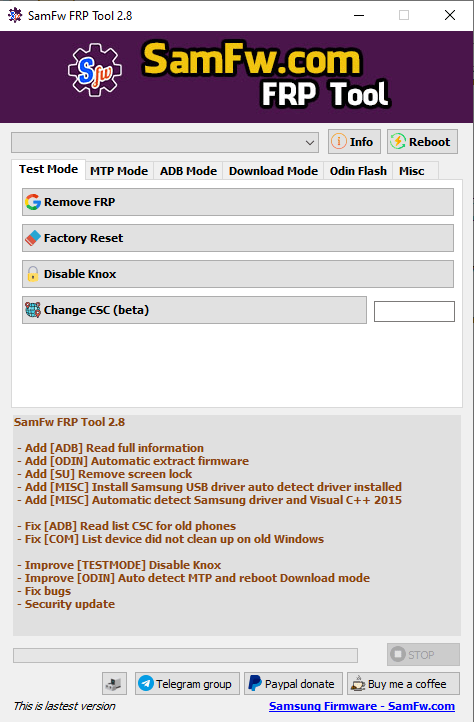Click the Remove FRP button
This screenshot has width=474, height=722.
click(238, 202)
